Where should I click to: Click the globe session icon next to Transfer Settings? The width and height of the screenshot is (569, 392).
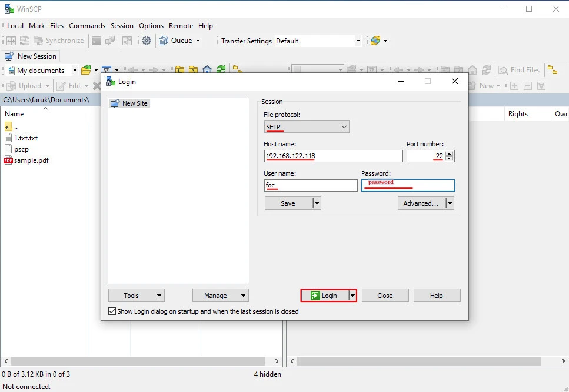click(x=375, y=41)
